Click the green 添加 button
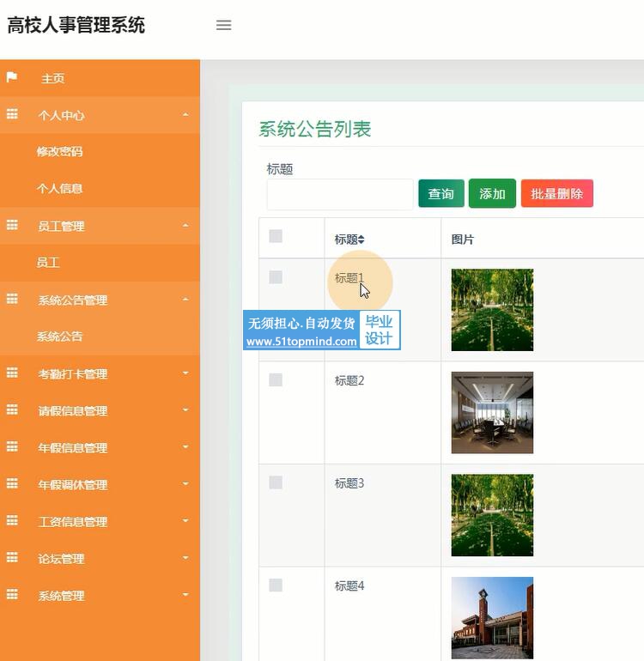The height and width of the screenshot is (661, 644). (x=492, y=193)
